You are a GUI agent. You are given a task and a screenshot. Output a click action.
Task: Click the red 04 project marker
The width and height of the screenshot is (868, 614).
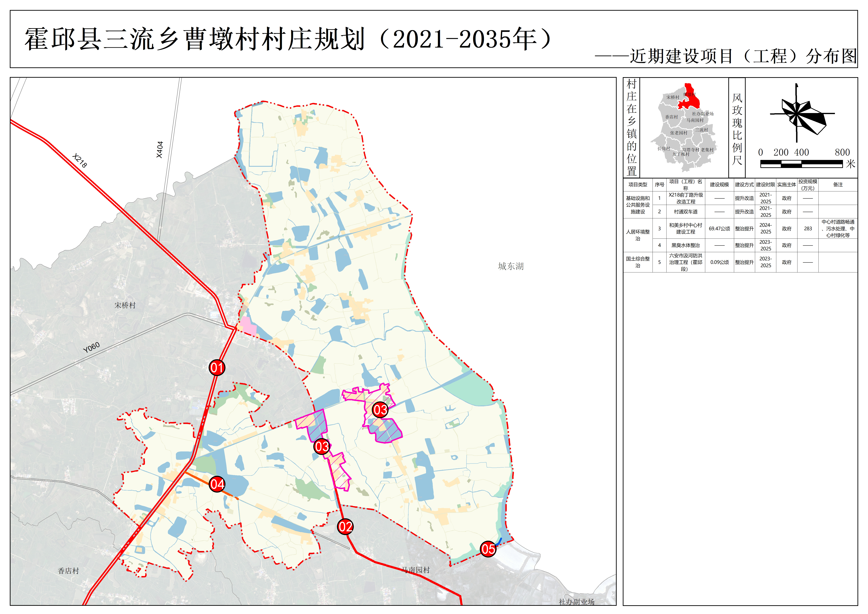(x=217, y=484)
